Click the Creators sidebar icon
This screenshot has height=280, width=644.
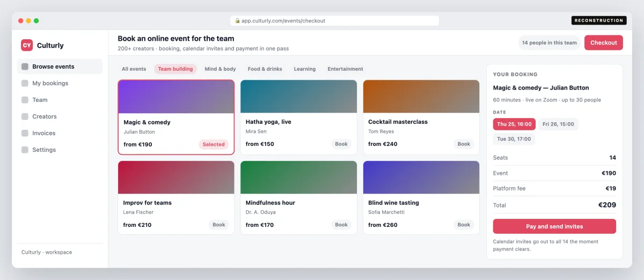coord(25,116)
